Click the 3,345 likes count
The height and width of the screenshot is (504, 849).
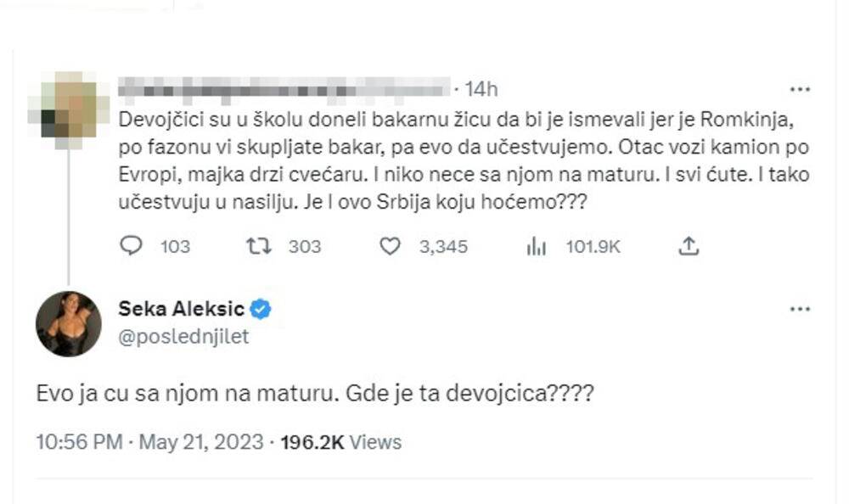(442, 247)
